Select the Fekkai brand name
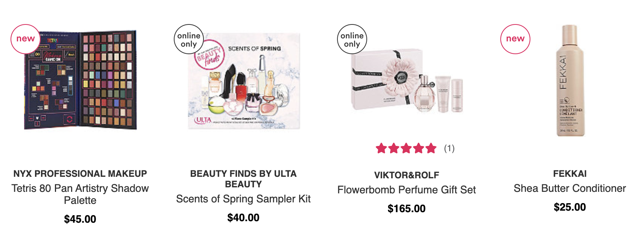 tap(570, 174)
